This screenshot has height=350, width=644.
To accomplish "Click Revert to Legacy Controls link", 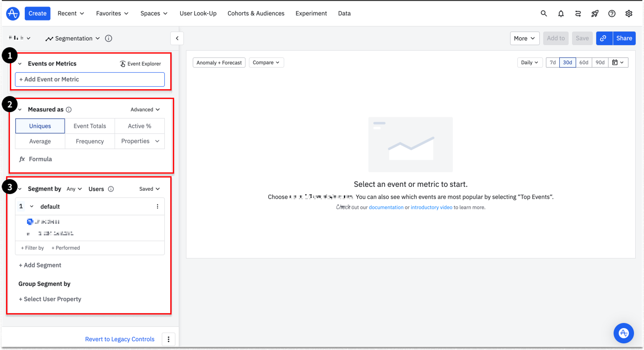I will tap(120, 339).
